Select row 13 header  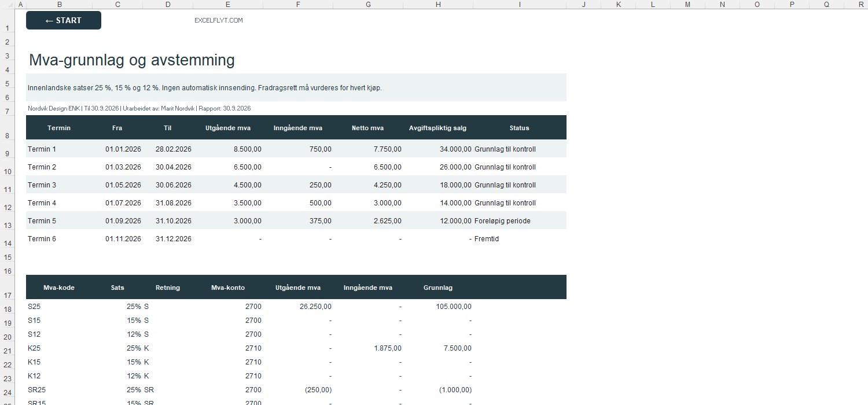7,221
